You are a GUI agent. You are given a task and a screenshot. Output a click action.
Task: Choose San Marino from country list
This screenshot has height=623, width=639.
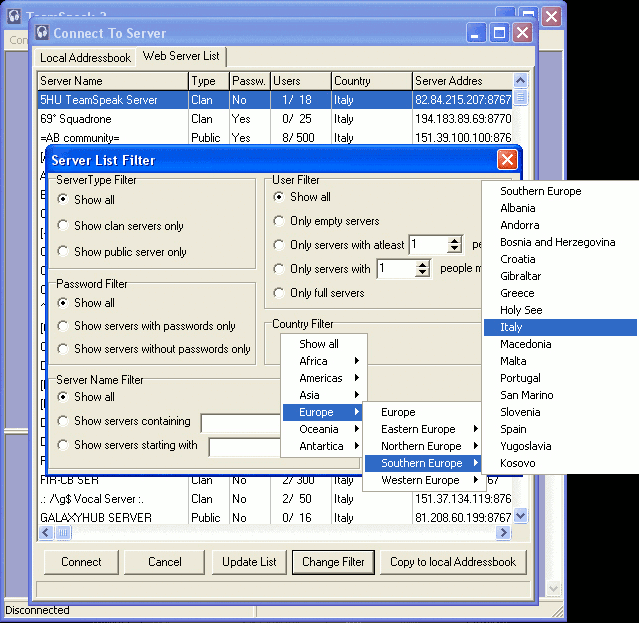click(x=560, y=395)
